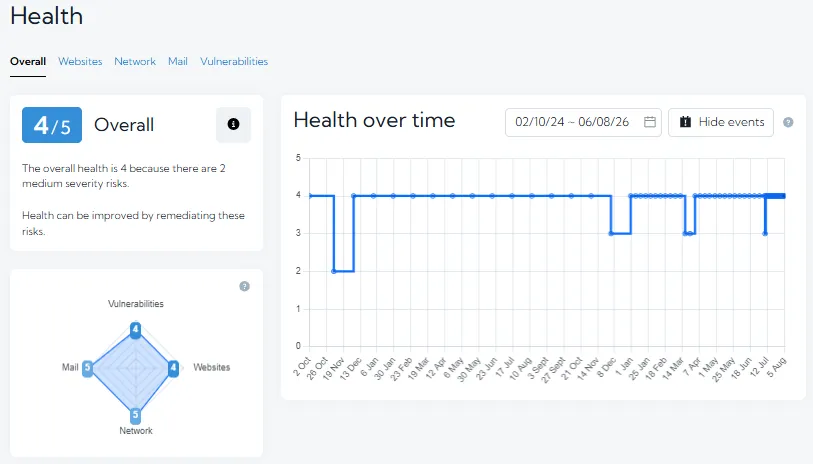813x464 pixels.
Task: Go to the Vulnerabilities tab
Action: [x=234, y=61]
